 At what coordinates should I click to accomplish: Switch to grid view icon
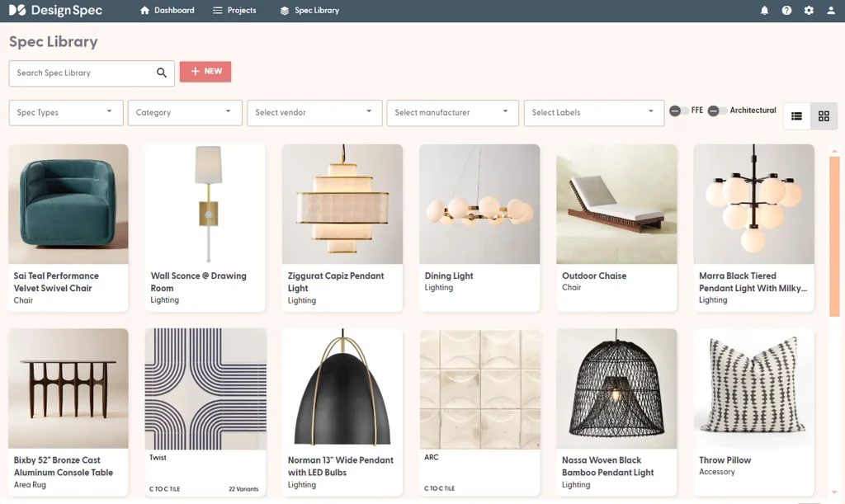(x=824, y=116)
